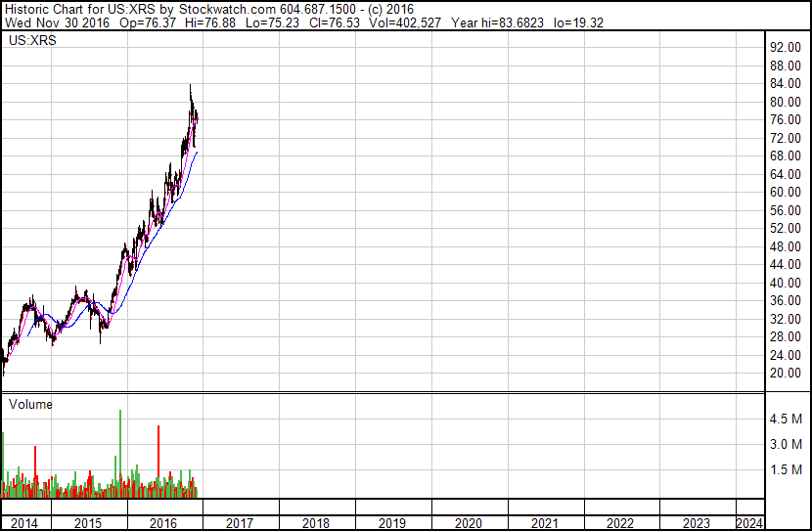Click the 1.5 M volume axis label
812x531 pixels.
coord(786,469)
